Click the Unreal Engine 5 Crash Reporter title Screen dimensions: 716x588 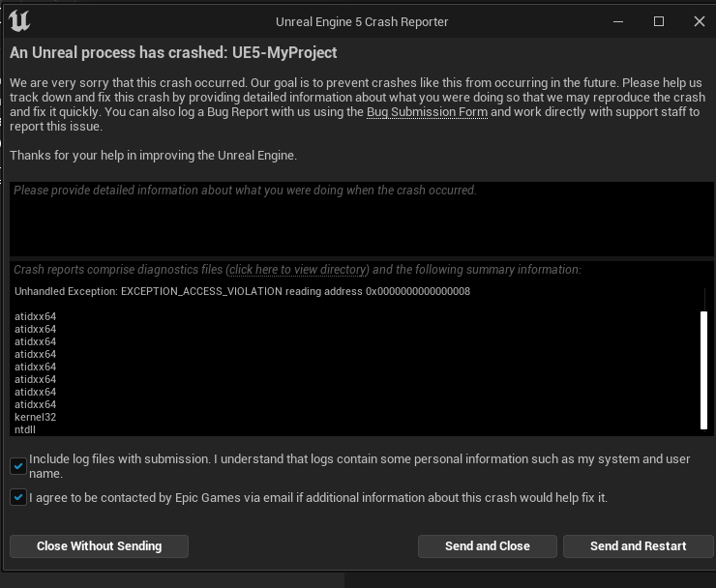coord(362,22)
